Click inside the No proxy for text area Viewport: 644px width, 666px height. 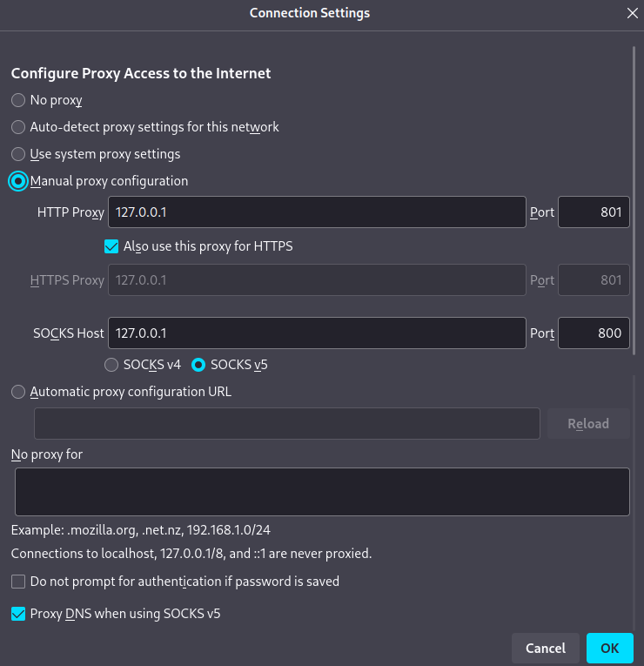[322, 492]
